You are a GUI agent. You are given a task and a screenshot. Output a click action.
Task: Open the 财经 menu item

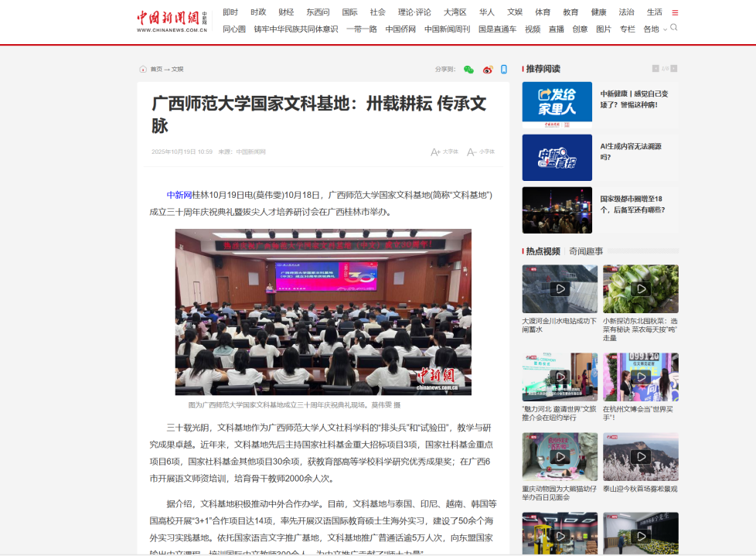(286, 12)
